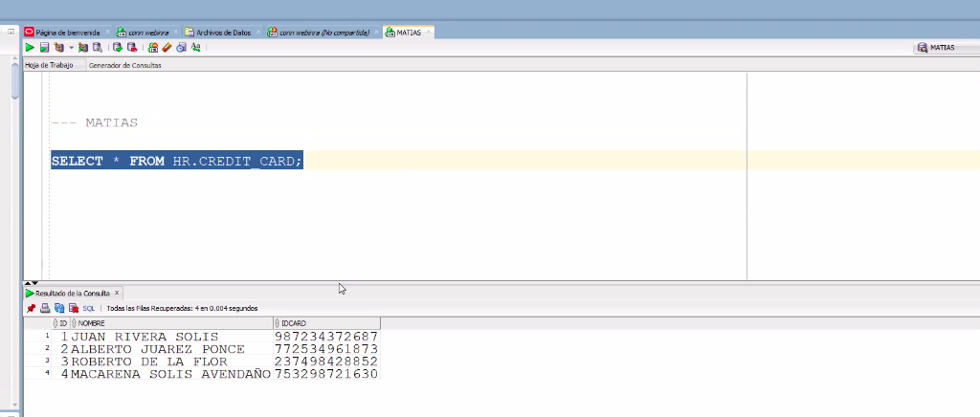Switch to Generador de Consultas view
This screenshot has height=417, width=980.
[125, 65]
